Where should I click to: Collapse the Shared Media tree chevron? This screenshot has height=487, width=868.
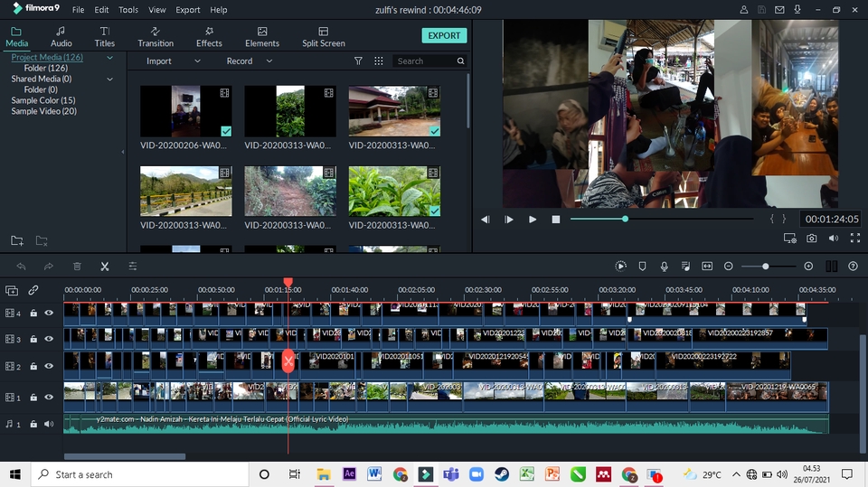point(109,80)
